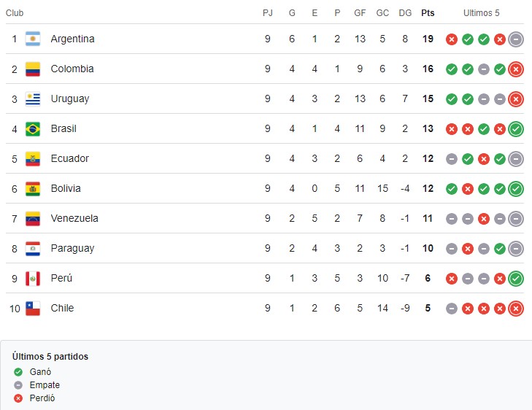The width and height of the screenshot is (532, 410).
Task: Click the Bolivia flag icon
Action: [33, 188]
